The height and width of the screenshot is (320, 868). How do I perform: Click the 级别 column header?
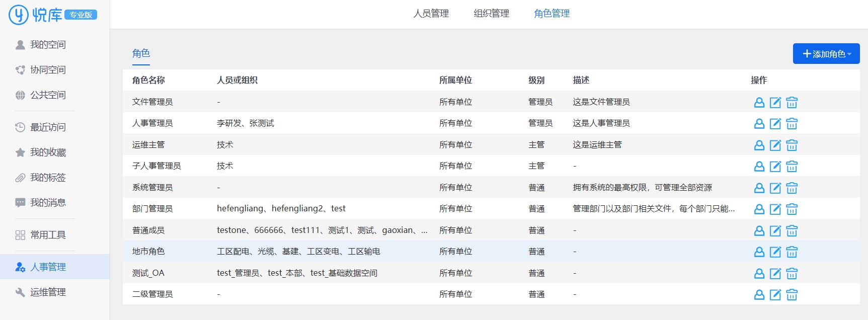coord(536,80)
